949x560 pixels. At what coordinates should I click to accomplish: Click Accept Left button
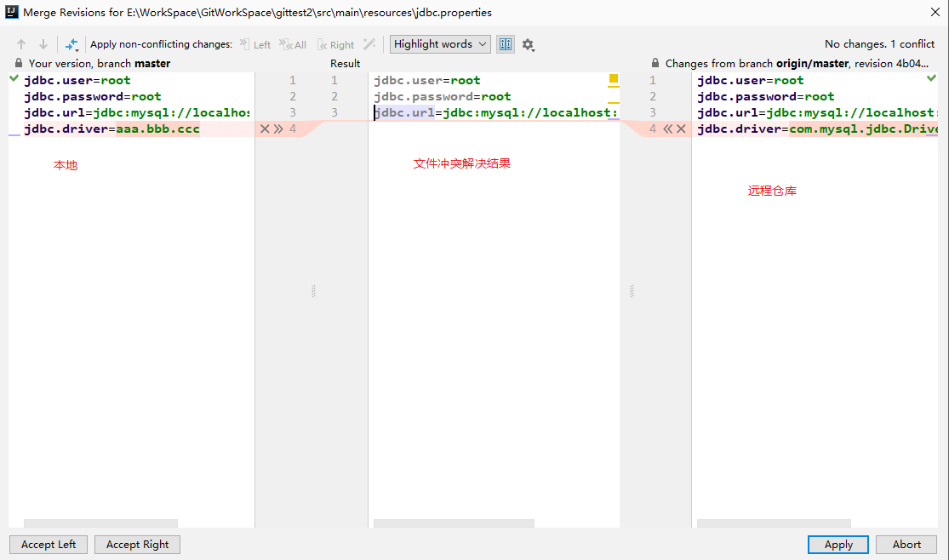tap(49, 545)
